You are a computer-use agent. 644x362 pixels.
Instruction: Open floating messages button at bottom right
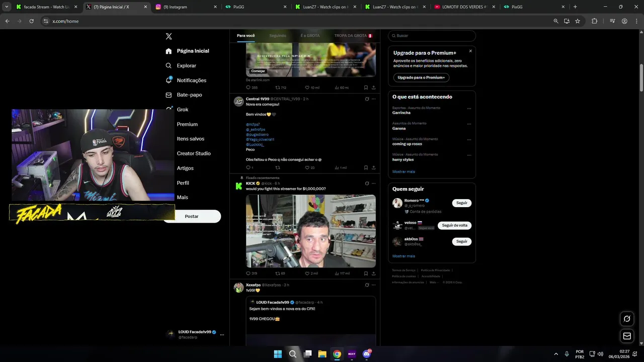[x=627, y=336]
